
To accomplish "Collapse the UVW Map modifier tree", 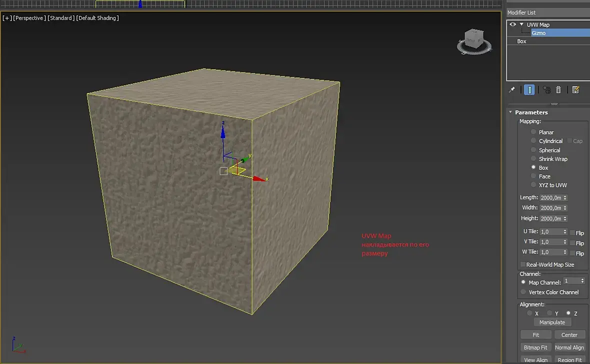I will (521, 24).
